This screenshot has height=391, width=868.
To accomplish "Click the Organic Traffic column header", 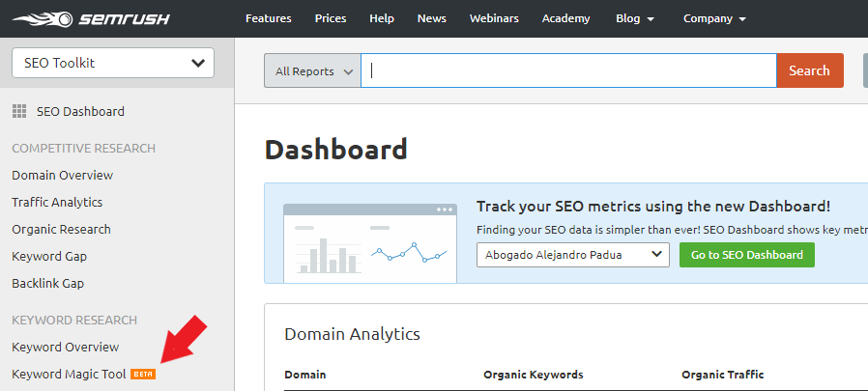I will click(x=722, y=375).
